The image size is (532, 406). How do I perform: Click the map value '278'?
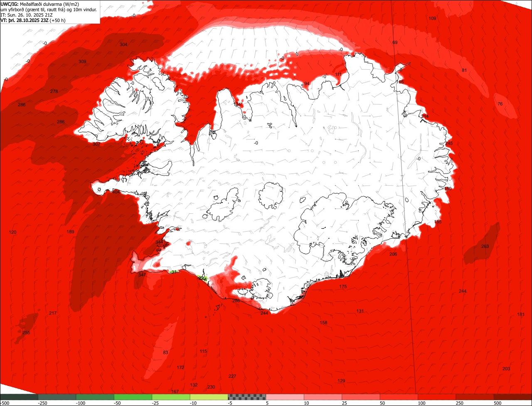pyautogui.click(x=54, y=91)
